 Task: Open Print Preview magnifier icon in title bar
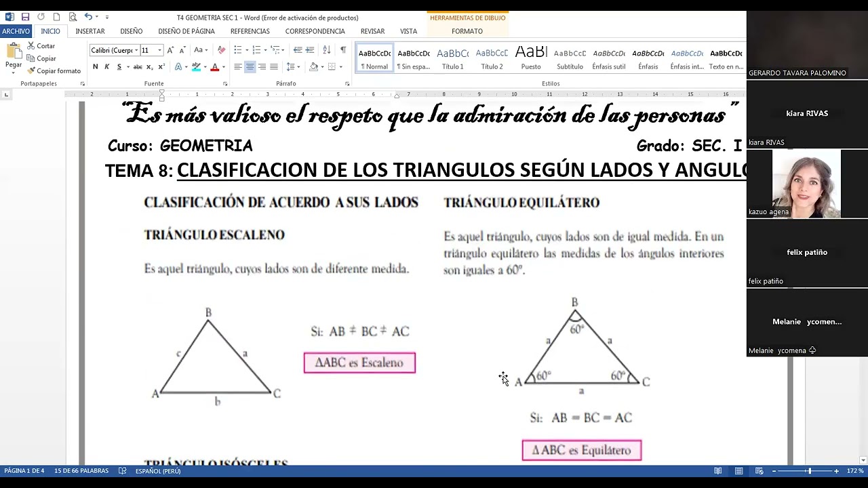73,17
